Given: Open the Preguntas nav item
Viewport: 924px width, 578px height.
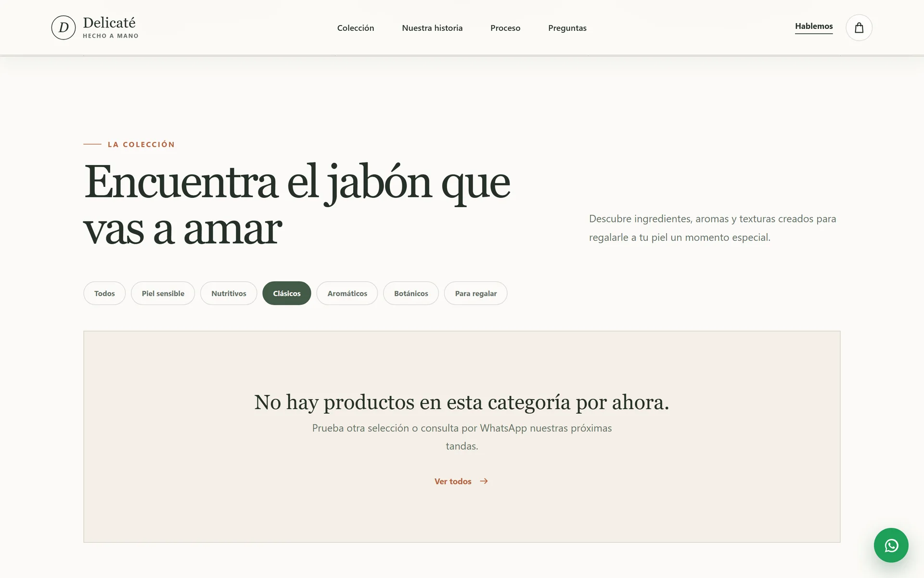Looking at the screenshot, I should click(x=567, y=28).
